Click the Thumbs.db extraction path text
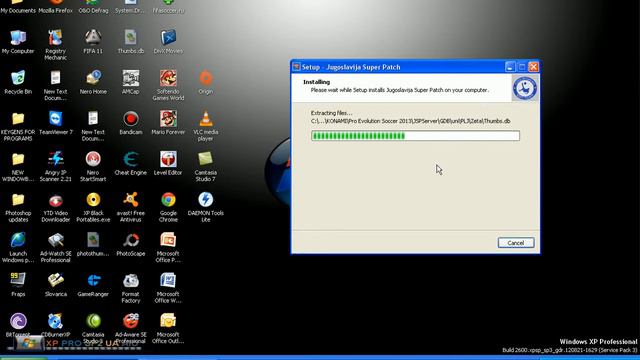 (411, 121)
